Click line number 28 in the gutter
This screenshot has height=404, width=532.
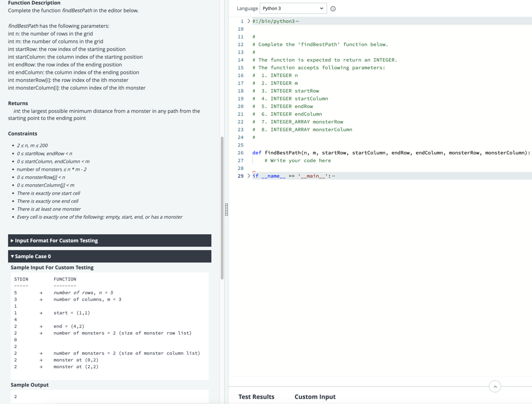click(240, 168)
